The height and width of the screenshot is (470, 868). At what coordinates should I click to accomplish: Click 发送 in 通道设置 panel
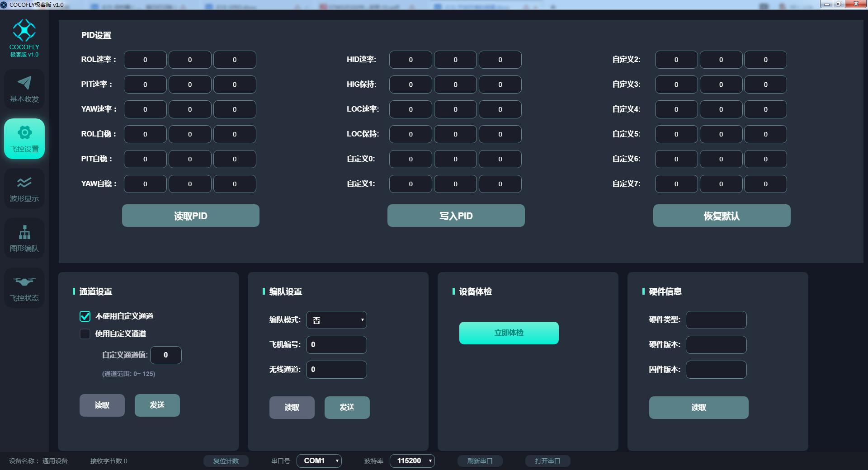click(157, 405)
